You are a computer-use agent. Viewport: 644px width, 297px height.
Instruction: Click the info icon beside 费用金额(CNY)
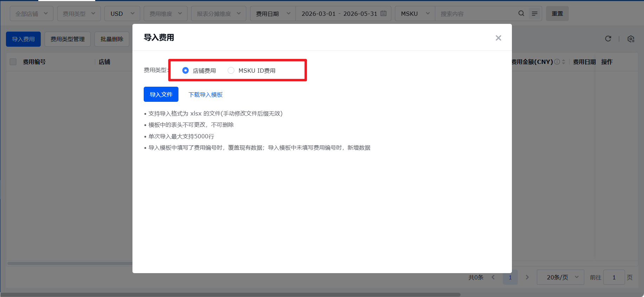557,62
